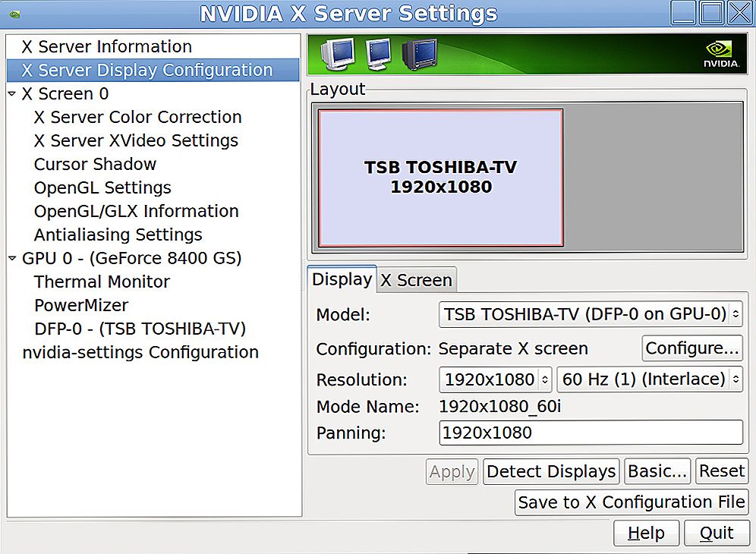Switch to the Display tab

(x=342, y=279)
